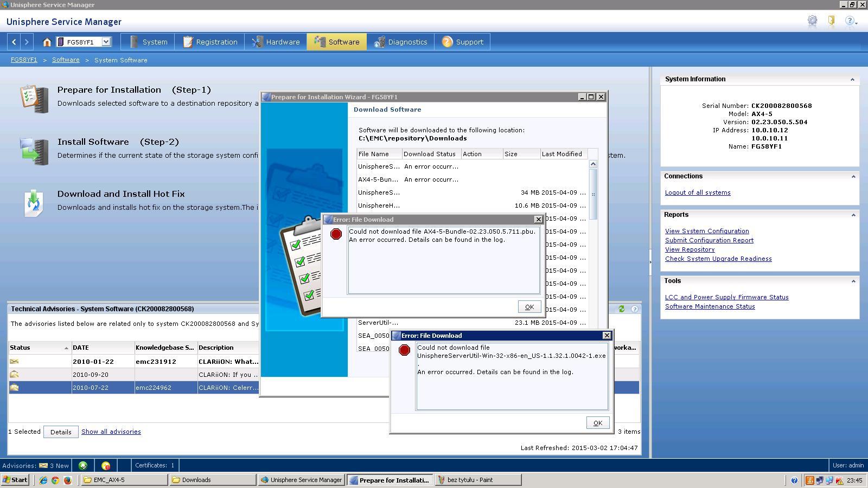This screenshot has width=868, height=488.
Task: Click the yellow bookmark icon at top right
Action: coord(831,21)
